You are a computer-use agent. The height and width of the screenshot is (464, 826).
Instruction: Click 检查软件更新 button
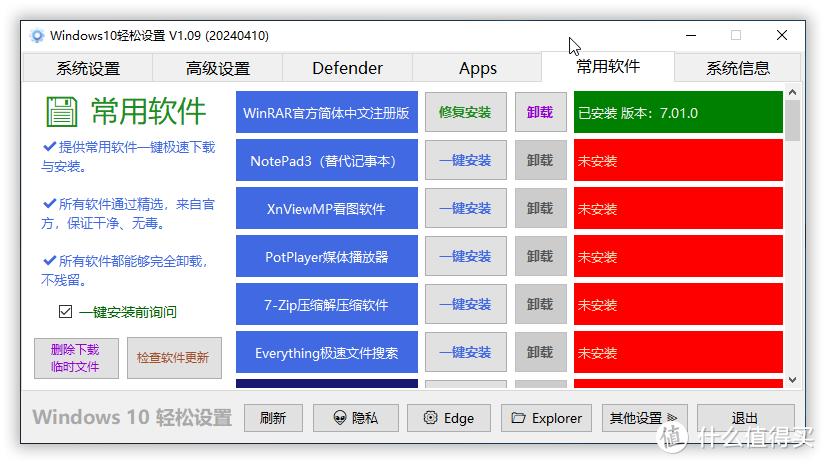[174, 358]
